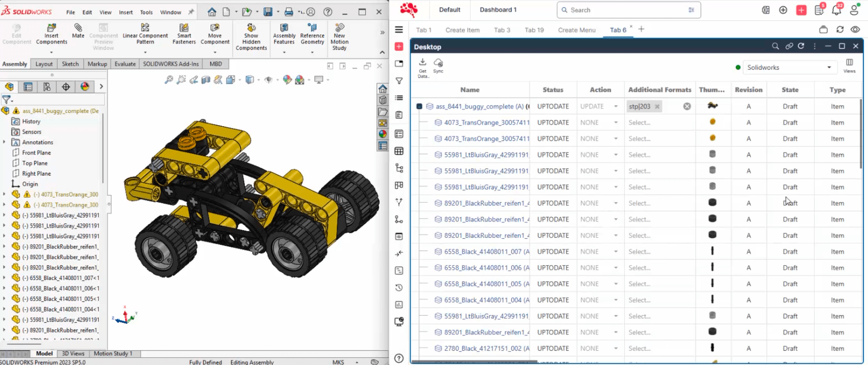Image resolution: width=868 pixels, height=365 pixels.
Task: Switch to the Evaluate ribbon tab
Action: 125,64
